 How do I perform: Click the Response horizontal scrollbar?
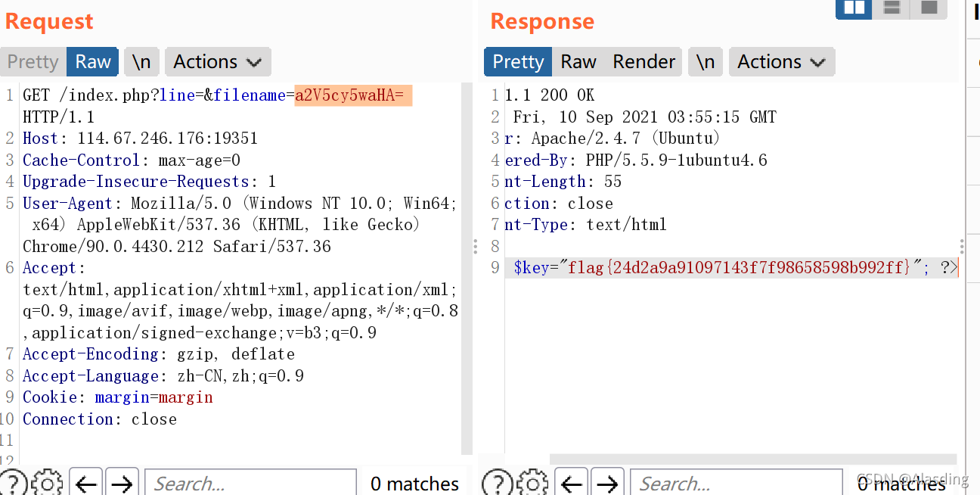[753, 459]
